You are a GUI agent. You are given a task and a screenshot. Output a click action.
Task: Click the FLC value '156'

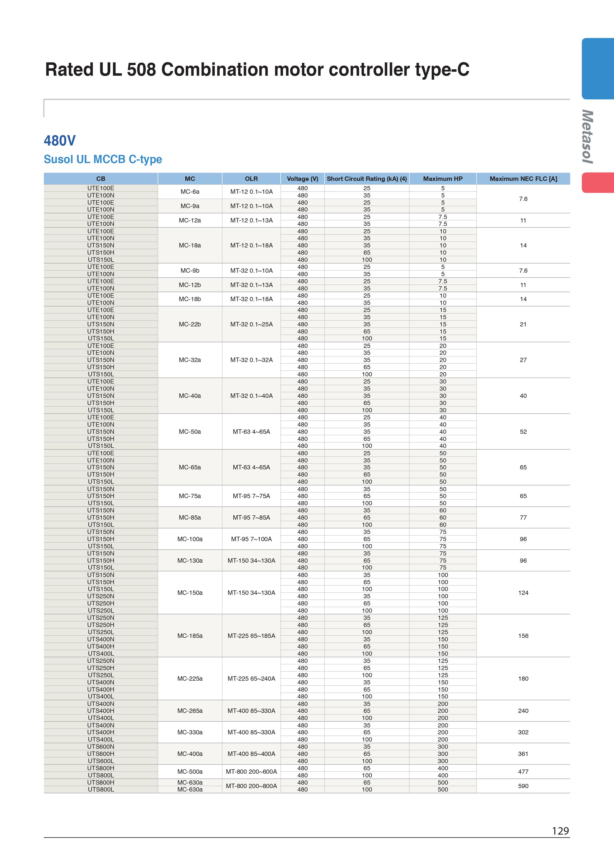point(523,636)
